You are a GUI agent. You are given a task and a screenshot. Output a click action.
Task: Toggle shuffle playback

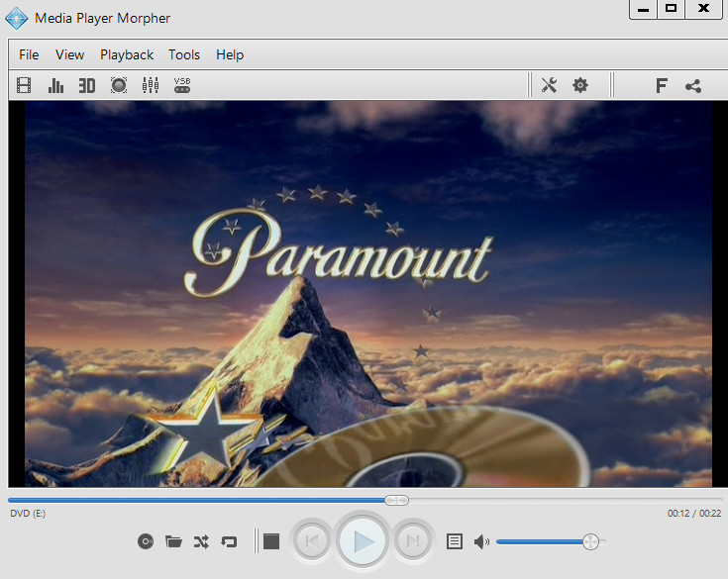(x=201, y=541)
